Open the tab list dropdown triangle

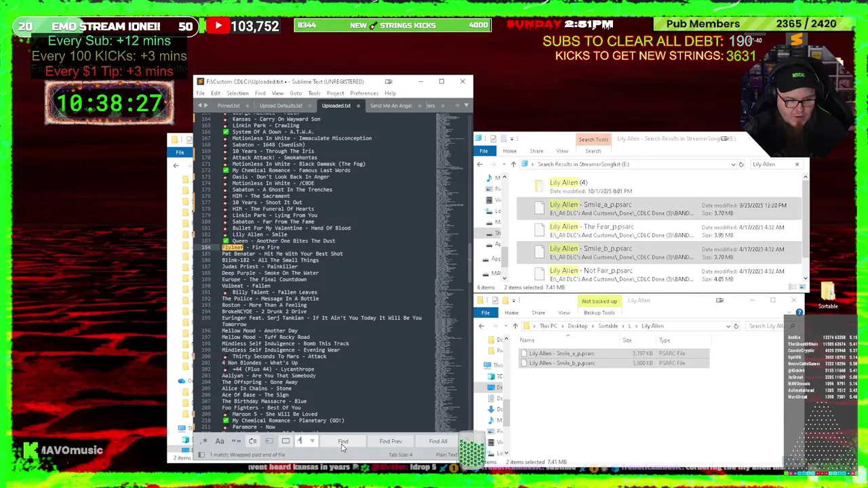(467, 106)
